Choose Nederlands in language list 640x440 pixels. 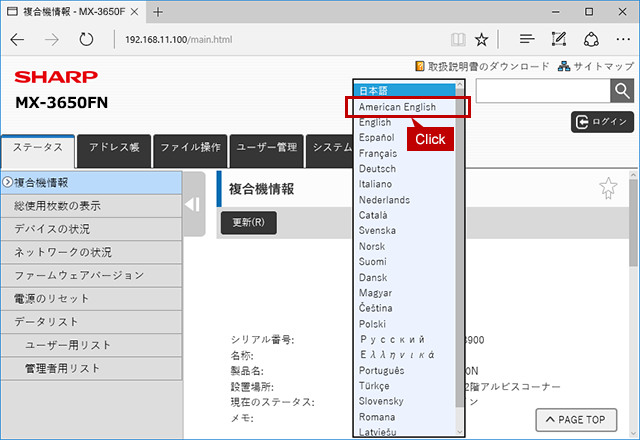coord(405,200)
